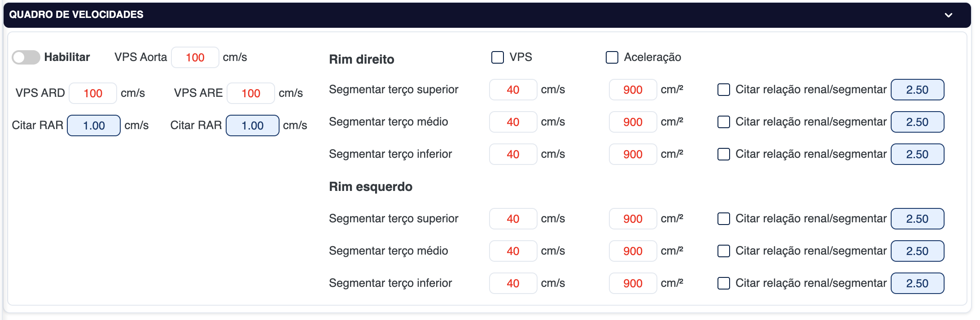Enable the Aceleração checkbox
The width and height of the screenshot is (980, 320).
pyautogui.click(x=612, y=57)
